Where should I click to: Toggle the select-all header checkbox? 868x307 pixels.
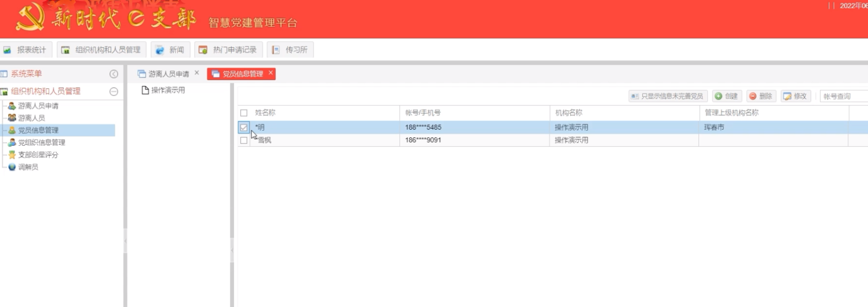tap(244, 113)
